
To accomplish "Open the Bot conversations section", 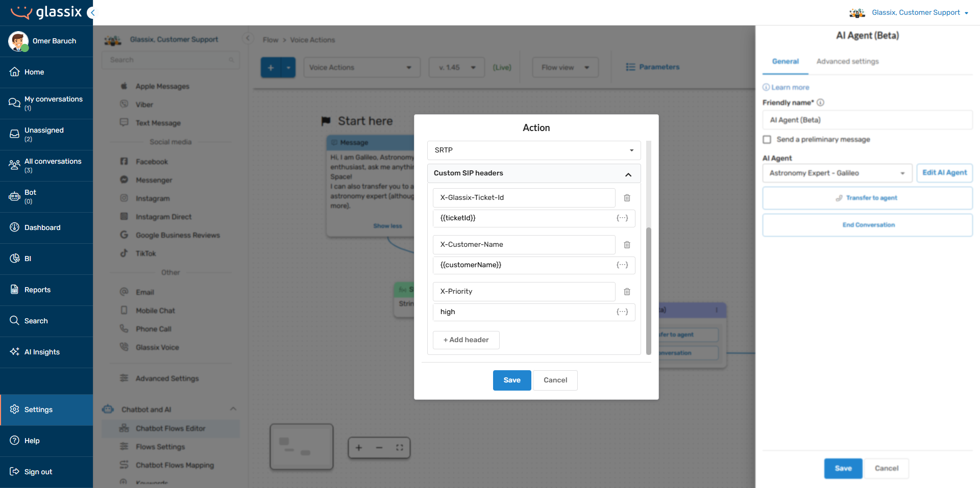I will (46, 196).
